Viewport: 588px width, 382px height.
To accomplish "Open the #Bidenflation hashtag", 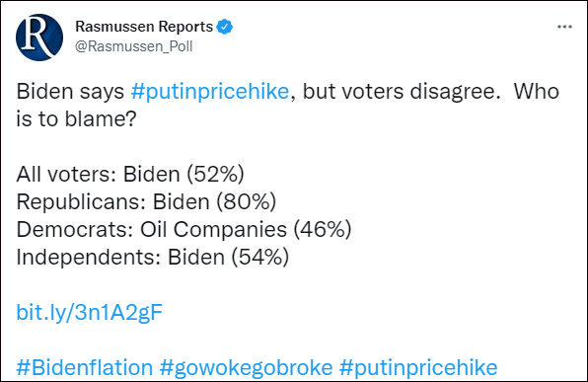I will 85,367.
